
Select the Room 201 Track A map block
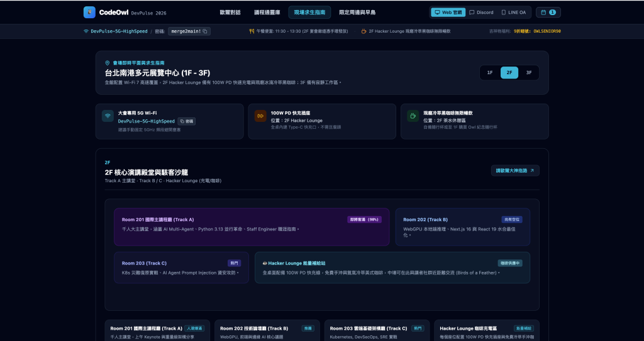tap(252, 227)
